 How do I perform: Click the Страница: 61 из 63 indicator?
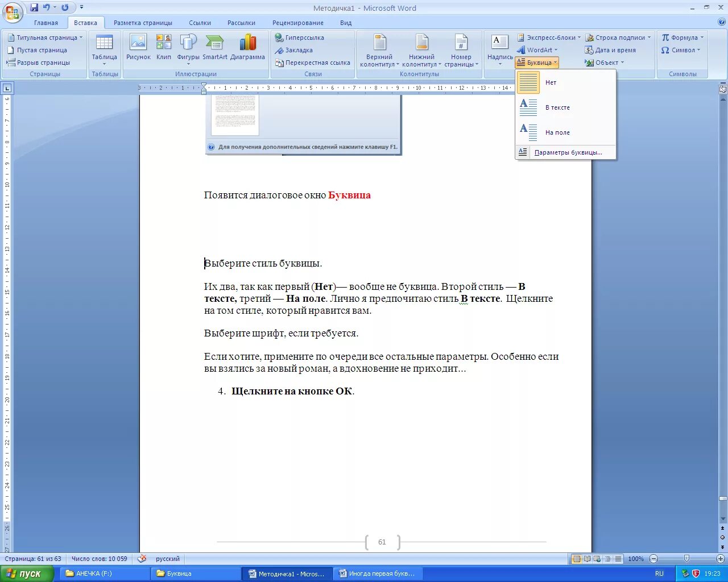click(33, 559)
